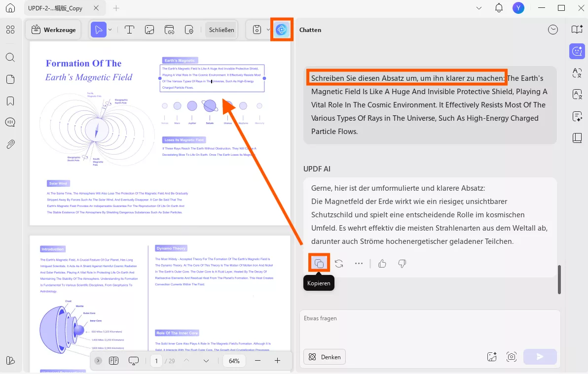Open the Werkzeuge tools menu
The image size is (588, 374).
[54, 30]
